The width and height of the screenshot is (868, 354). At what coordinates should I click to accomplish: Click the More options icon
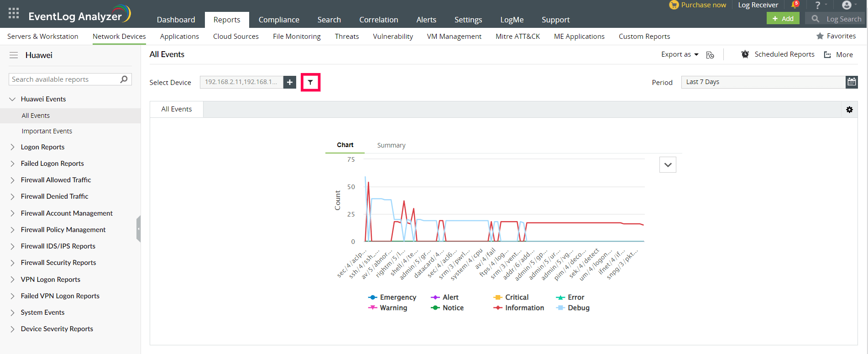[827, 55]
